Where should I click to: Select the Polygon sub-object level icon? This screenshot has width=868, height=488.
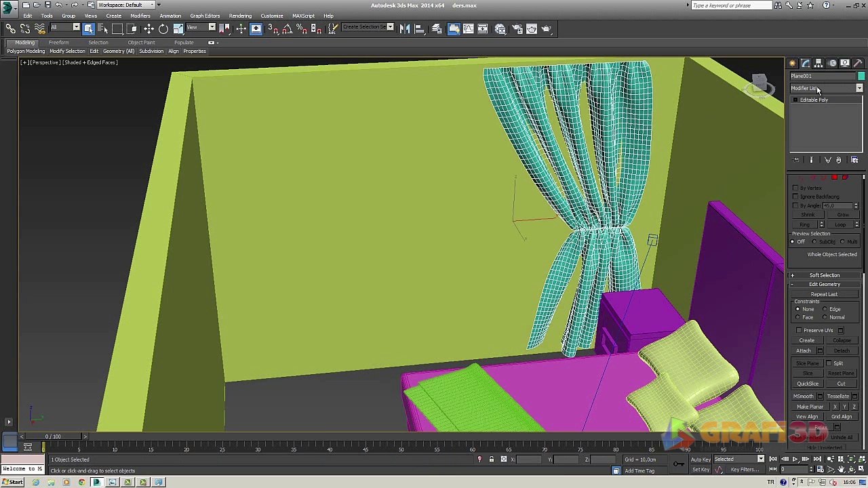click(x=835, y=178)
